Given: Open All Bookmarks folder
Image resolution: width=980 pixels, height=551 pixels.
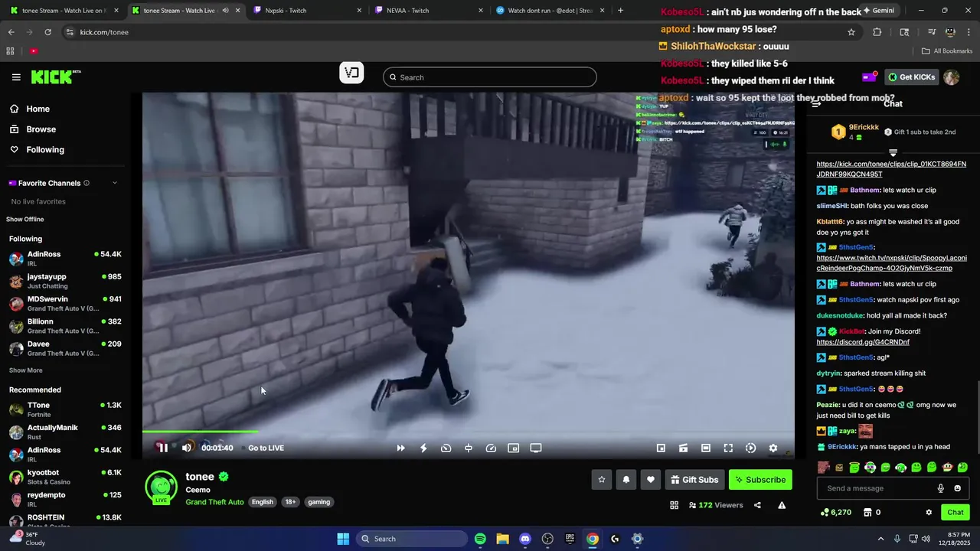Looking at the screenshot, I should [947, 51].
